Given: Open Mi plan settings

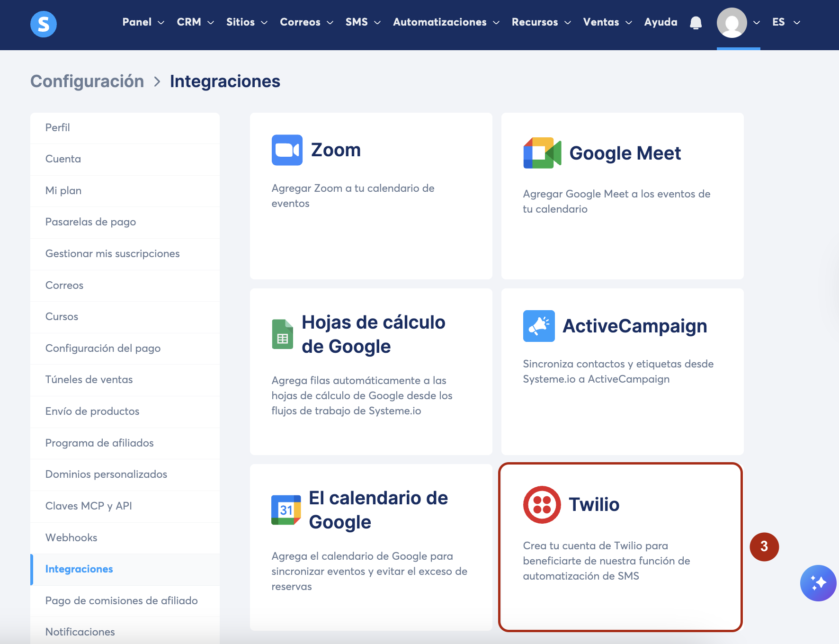Looking at the screenshot, I should click(x=125, y=191).
